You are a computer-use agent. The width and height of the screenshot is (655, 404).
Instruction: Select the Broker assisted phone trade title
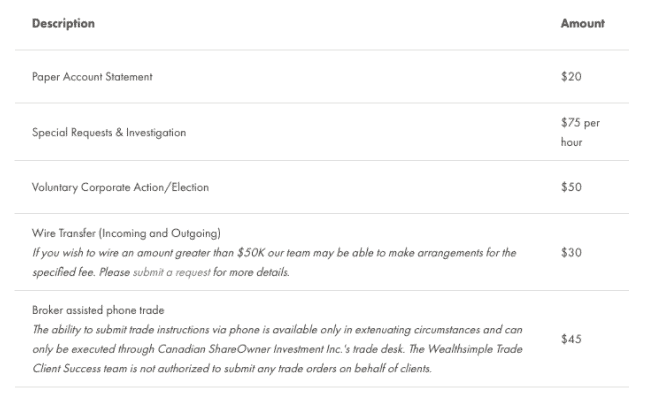point(98,310)
